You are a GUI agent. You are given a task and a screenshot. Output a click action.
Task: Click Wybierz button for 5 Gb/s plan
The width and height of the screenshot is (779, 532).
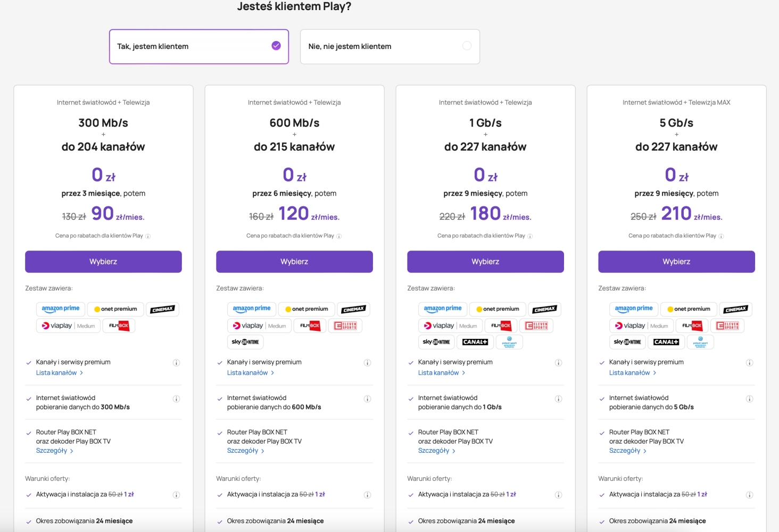point(676,262)
